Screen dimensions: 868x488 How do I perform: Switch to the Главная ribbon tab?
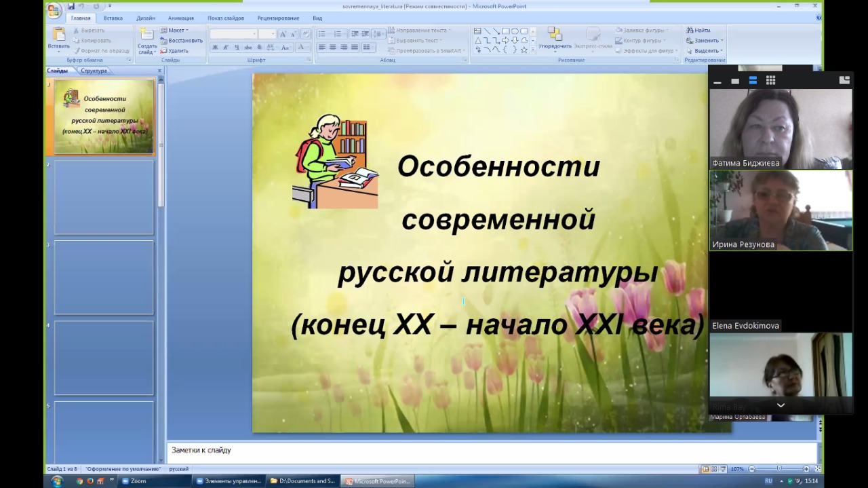(x=81, y=18)
